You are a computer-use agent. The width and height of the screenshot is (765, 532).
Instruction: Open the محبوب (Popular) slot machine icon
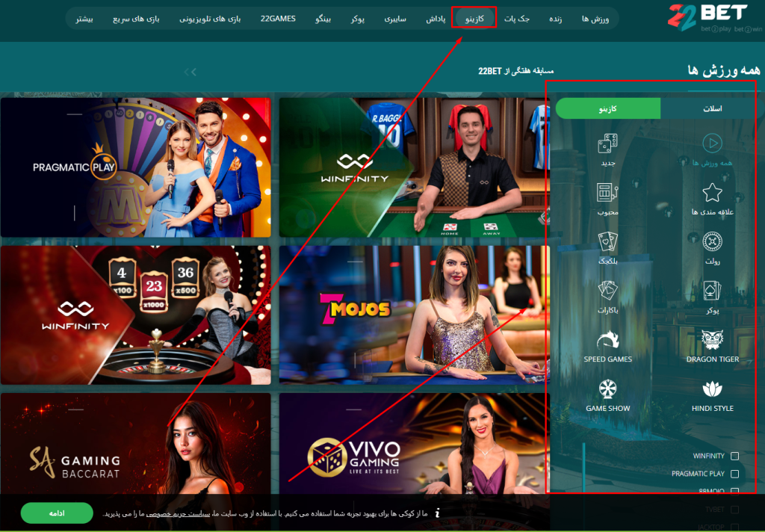(607, 192)
